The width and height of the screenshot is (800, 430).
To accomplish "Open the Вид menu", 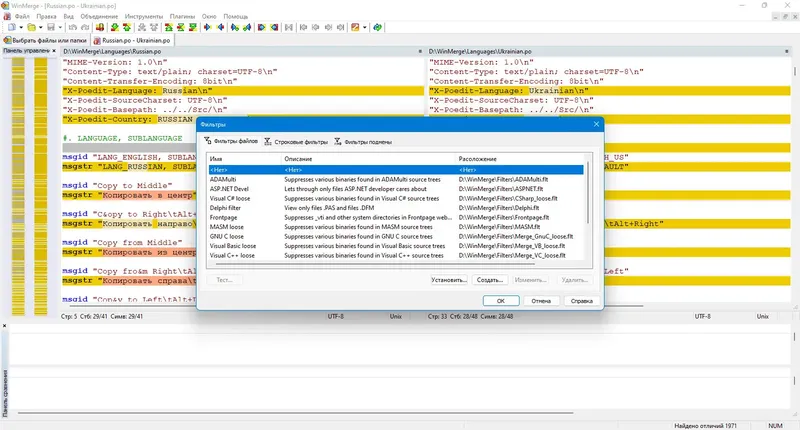I will pos(68,16).
